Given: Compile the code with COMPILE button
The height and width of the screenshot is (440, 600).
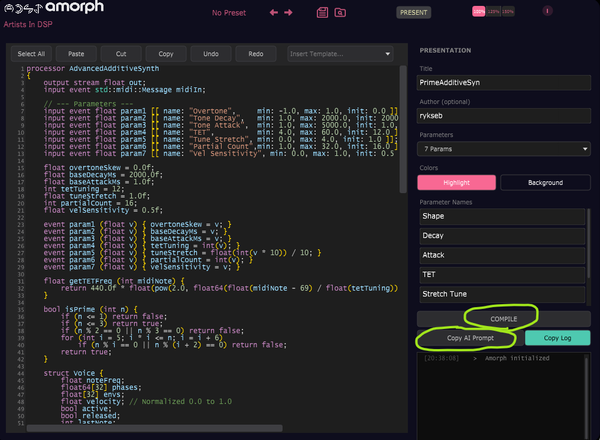Looking at the screenshot, I should (504, 319).
